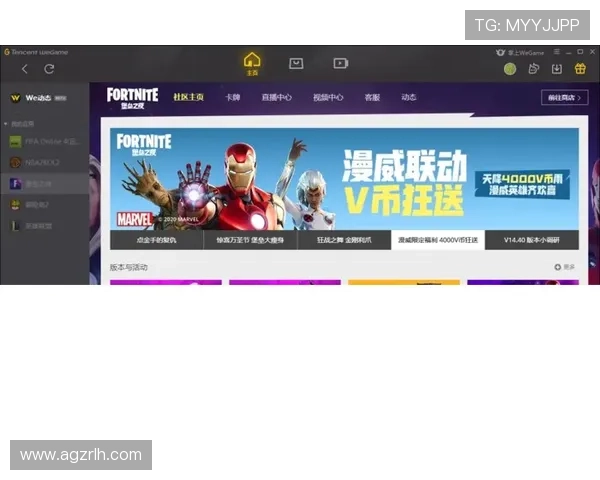The image size is (600, 480).
Task: Refresh the page with the reload icon
Action: coord(49,69)
